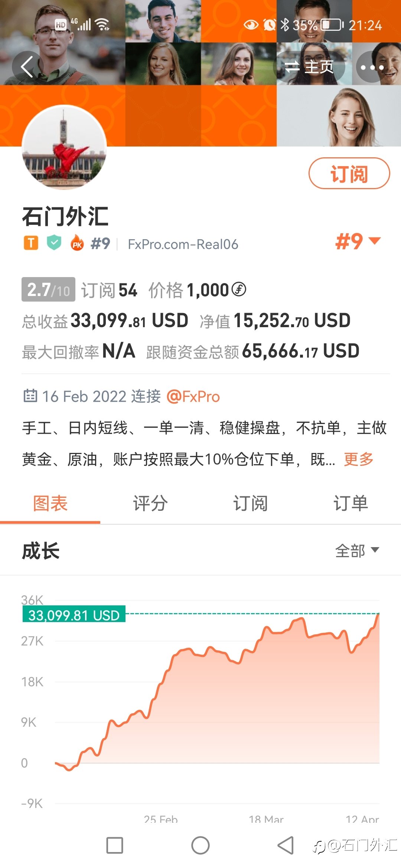
Task: Open the @FxPro broker link
Action: point(193,397)
